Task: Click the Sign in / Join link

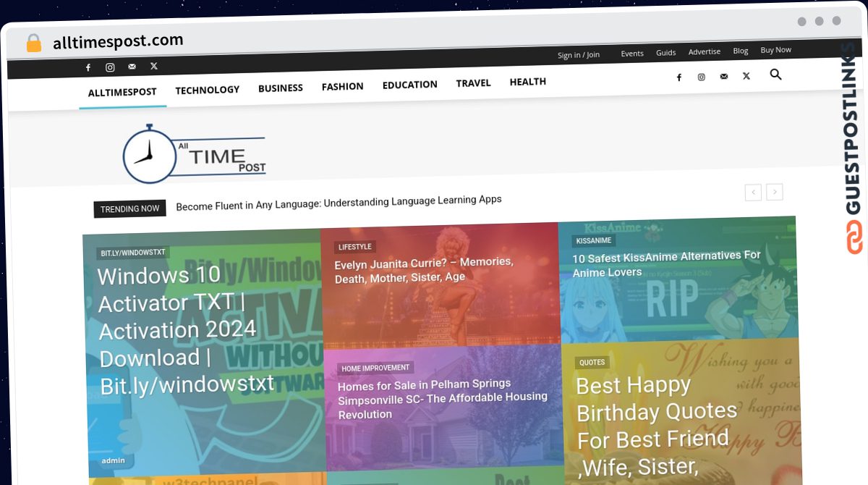Action: (579, 55)
